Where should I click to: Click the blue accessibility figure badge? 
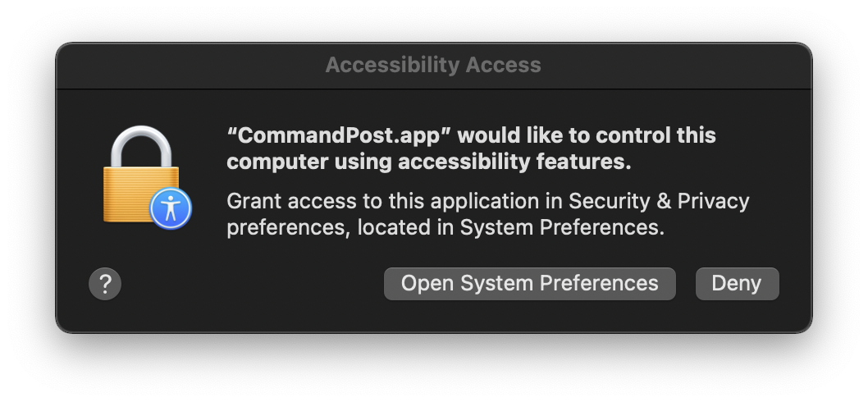[x=171, y=208]
